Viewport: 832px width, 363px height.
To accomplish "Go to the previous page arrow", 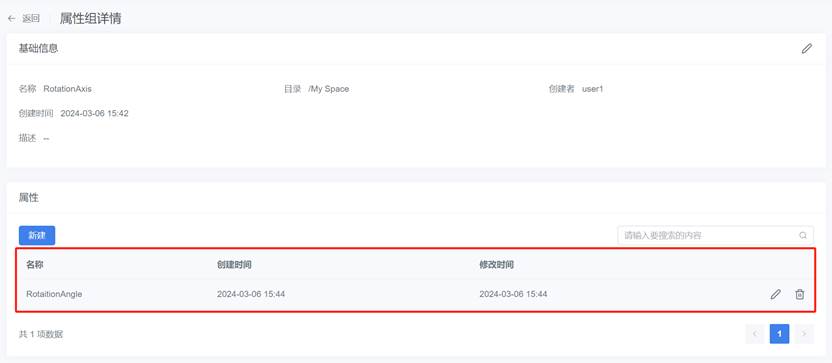I will tap(755, 334).
